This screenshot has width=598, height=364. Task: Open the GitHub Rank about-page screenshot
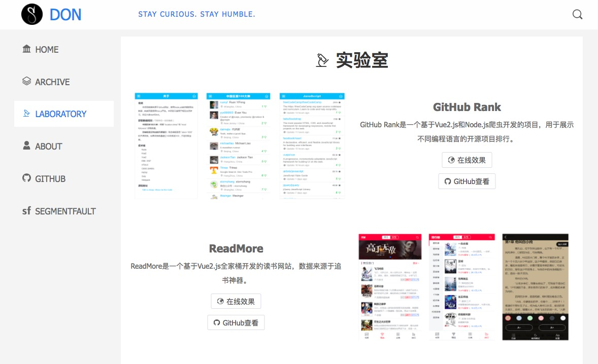(x=166, y=145)
